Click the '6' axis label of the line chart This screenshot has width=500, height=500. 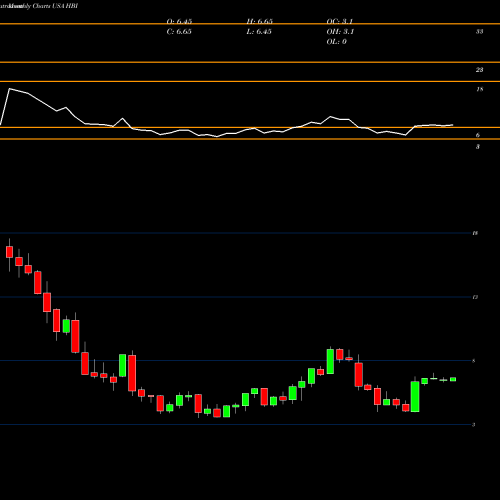tap(478, 135)
